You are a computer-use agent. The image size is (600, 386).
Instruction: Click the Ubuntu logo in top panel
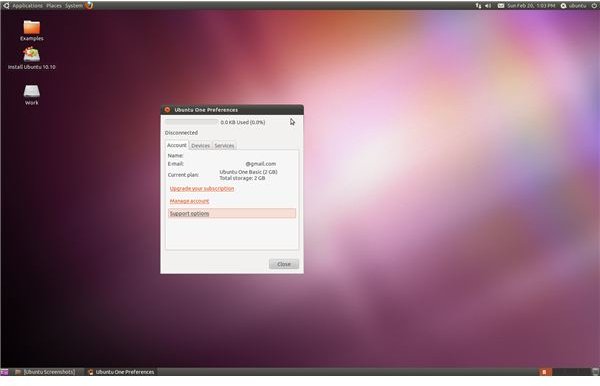click(6, 6)
